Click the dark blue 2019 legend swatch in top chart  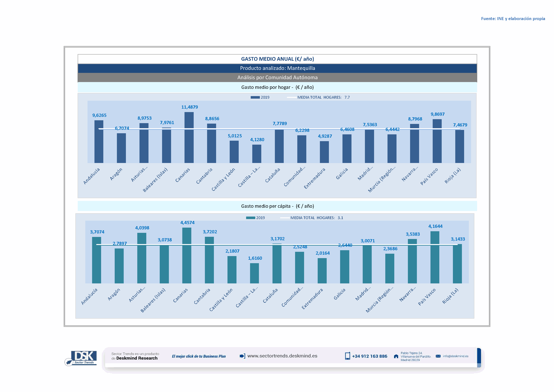(255, 97)
